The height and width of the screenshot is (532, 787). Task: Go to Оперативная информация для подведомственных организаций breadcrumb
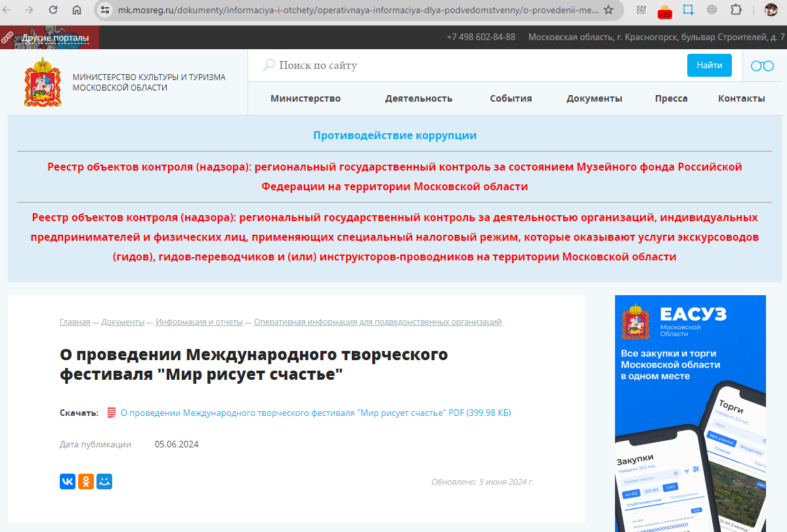pyautogui.click(x=378, y=322)
